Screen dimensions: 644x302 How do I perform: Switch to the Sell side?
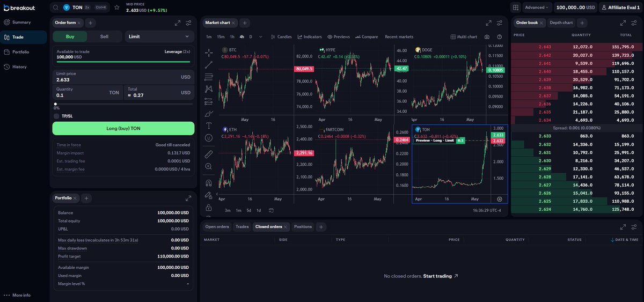click(104, 36)
